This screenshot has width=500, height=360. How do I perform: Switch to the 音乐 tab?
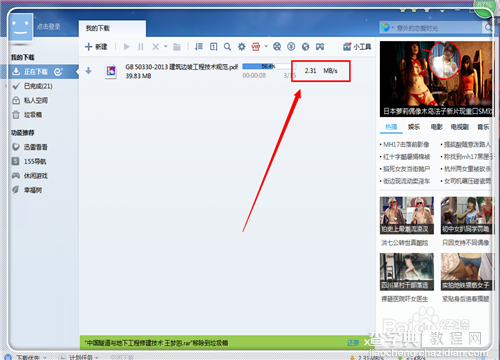(x=483, y=127)
